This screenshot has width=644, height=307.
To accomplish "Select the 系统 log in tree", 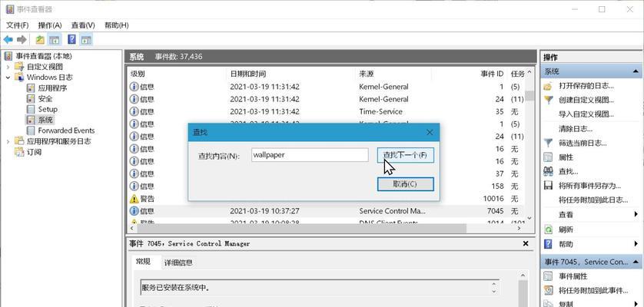I will pyautogui.click(x=45, y=120).
